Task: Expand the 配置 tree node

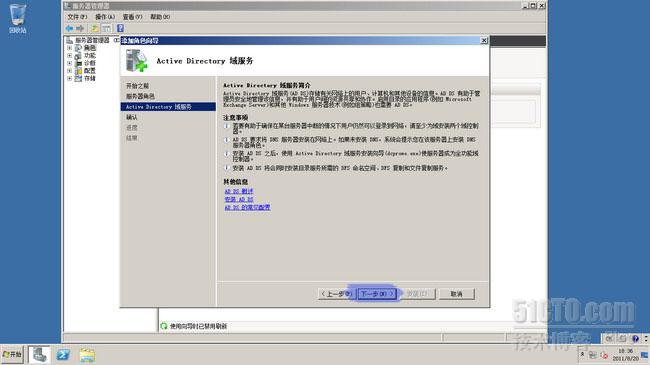Action: tap(70, 71)
